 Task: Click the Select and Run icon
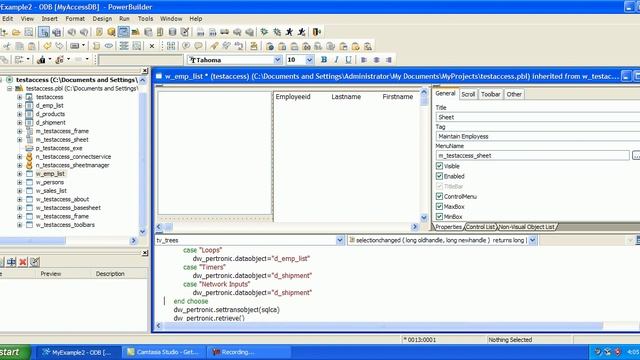click(x=302, y=32)
